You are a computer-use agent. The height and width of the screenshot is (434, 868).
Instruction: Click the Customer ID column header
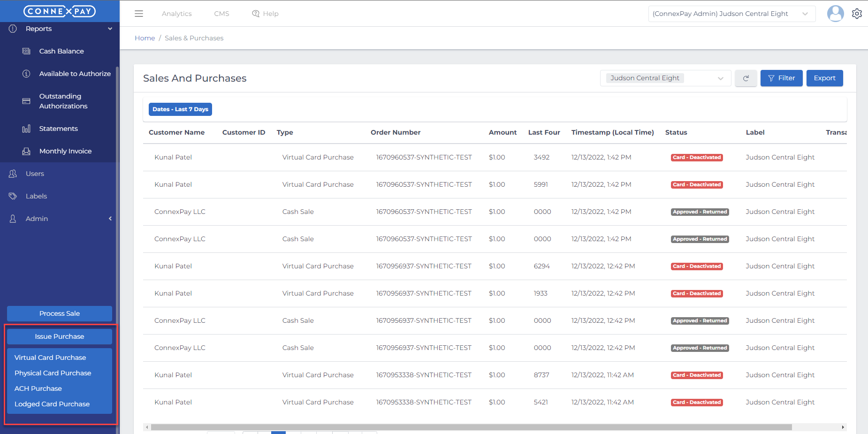[244, 132]
